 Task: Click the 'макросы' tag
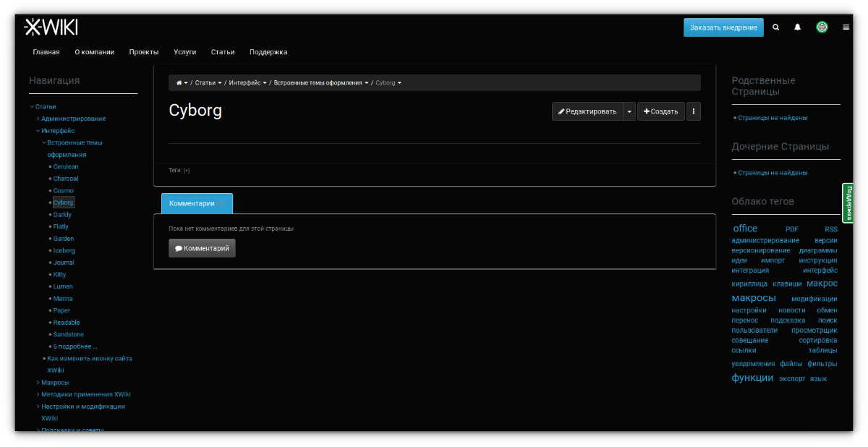tap(754, 298)
